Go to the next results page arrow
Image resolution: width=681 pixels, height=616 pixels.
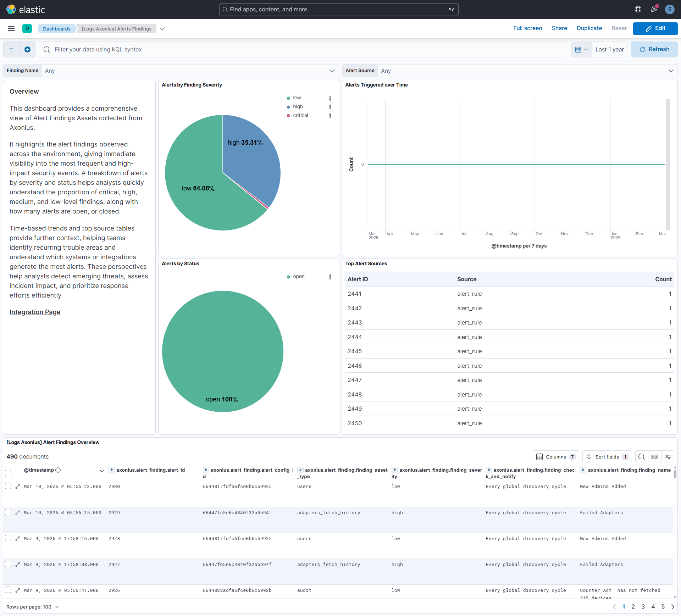(x=672, y=607)
